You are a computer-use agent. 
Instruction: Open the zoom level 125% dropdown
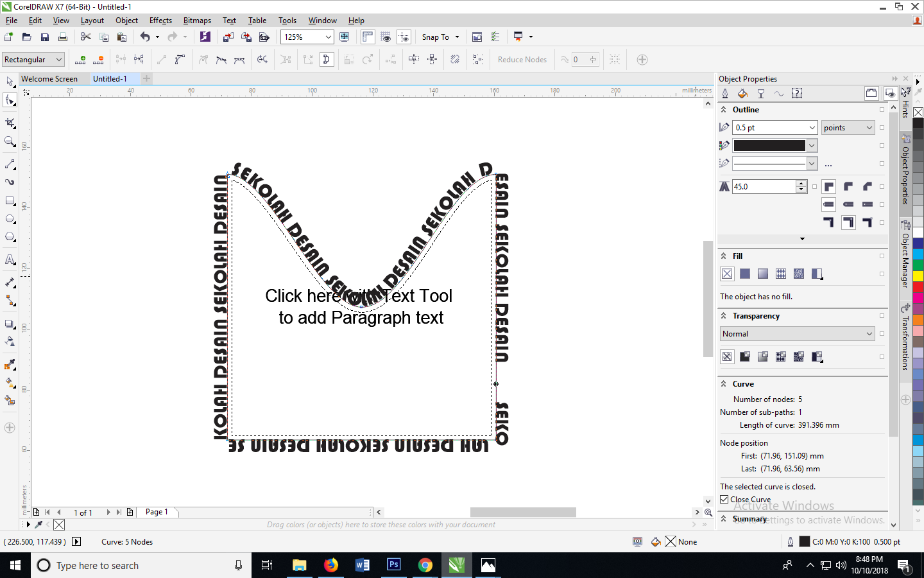click(x=328, y=37)
